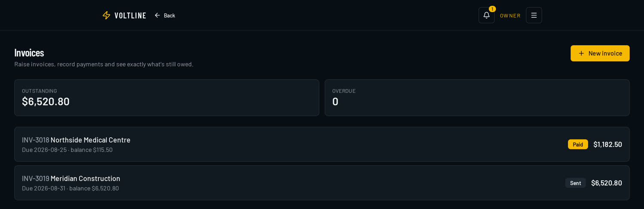644x209 pixels.
Task: Click the Paid status badge
Action: (578, 144)
